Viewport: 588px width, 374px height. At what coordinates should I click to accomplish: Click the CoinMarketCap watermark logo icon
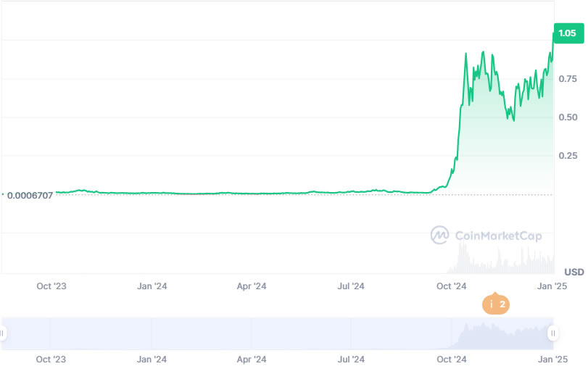click(x=439, y=235)
